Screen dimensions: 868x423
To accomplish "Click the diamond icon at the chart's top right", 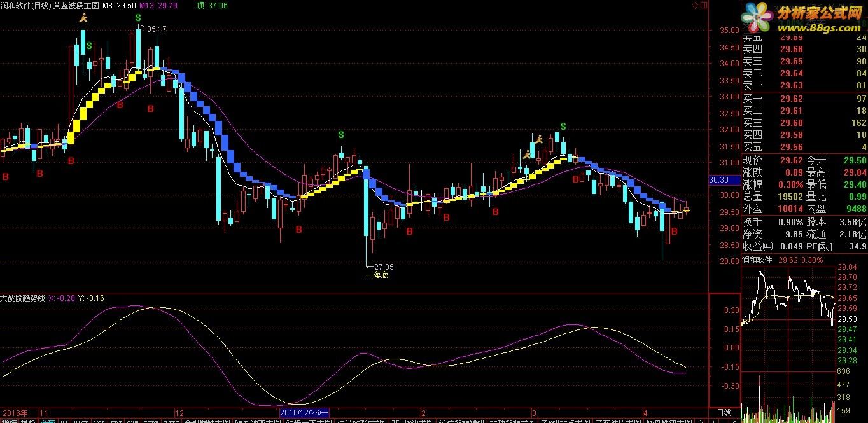I will point(694,6).
